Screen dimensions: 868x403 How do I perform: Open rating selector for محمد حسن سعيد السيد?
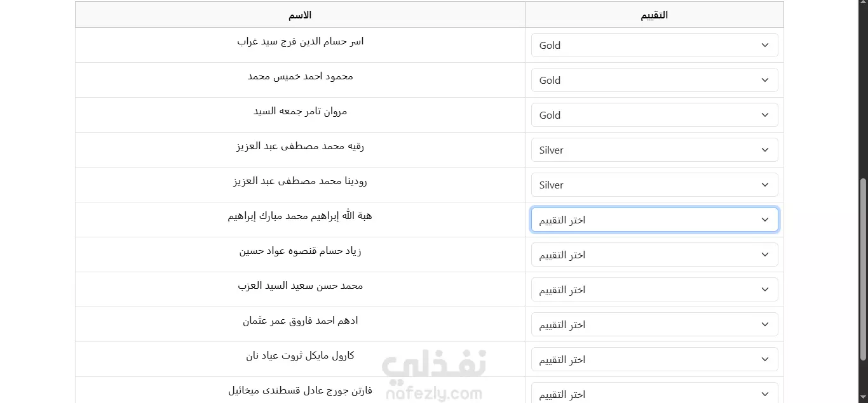click(654, 289)
